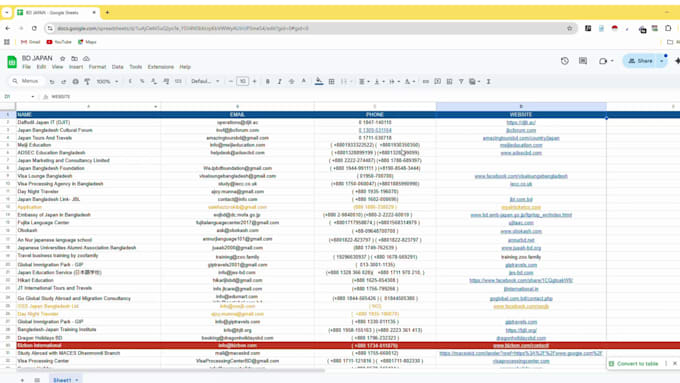Open the www.obokash.com website link
680x383 pixels.
[521, 231]
